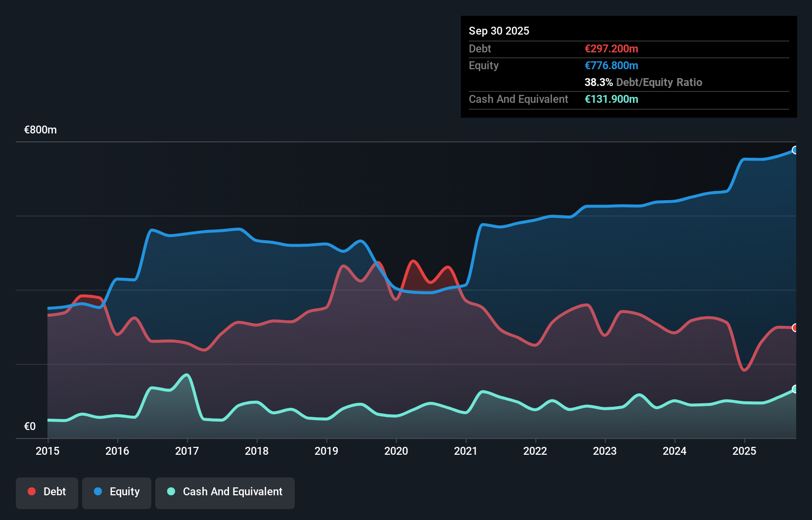Click the red Debt legend dot icon

[31, 492]
